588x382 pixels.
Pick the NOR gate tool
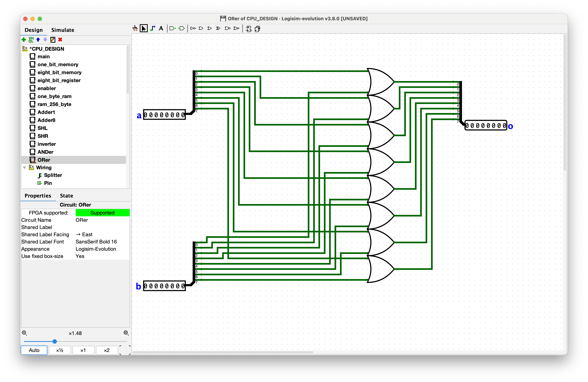tap(236, 28)
